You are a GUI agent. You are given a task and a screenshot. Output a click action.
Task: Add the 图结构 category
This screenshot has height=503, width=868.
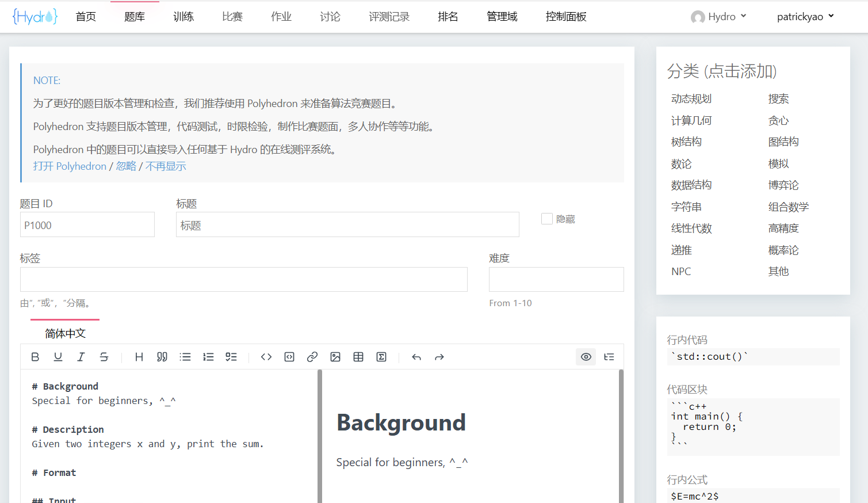[x=783, y=142]
